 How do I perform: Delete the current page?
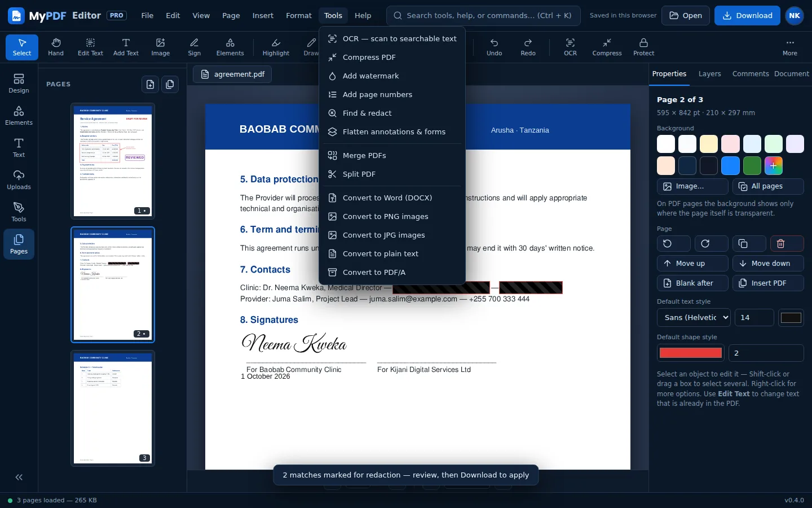pyautogui.click(x=787, y=243)
